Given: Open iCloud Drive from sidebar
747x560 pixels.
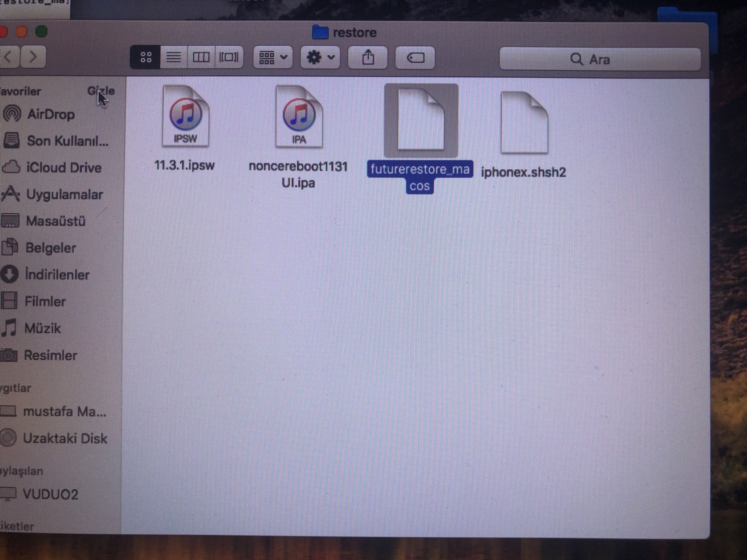Looking at the screenshot, I should coord(63,168).
